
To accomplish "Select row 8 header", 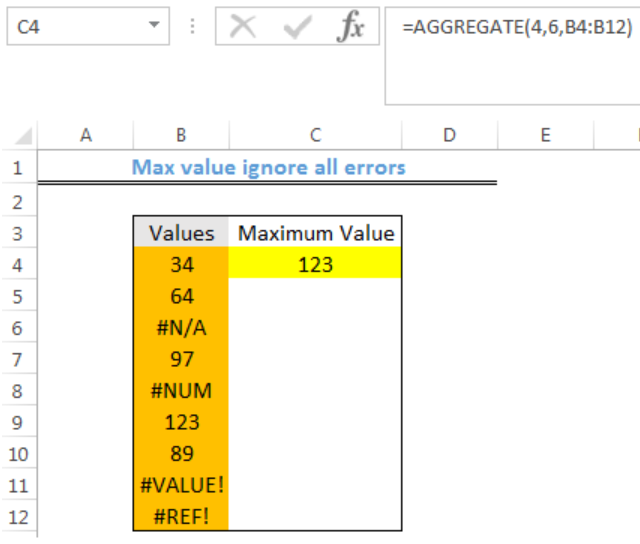I will (x=18, y=391).
